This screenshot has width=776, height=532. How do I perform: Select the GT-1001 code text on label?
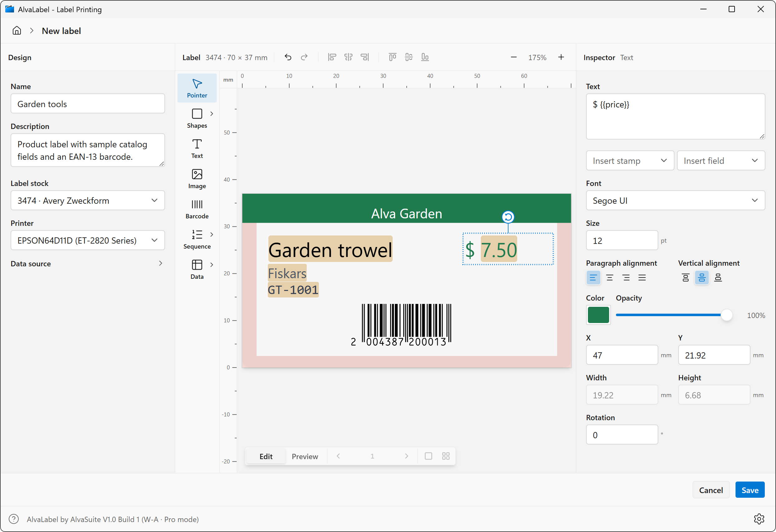coord(293,290)
